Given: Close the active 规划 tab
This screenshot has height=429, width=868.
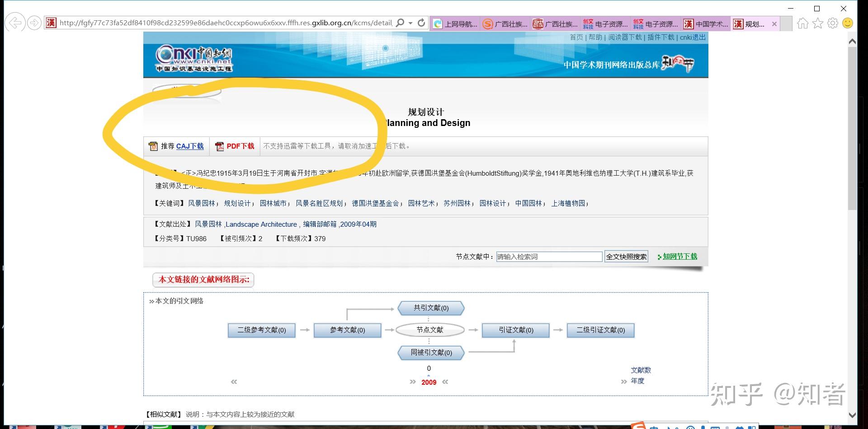Looking at the screenshot, I should (774, 24).
